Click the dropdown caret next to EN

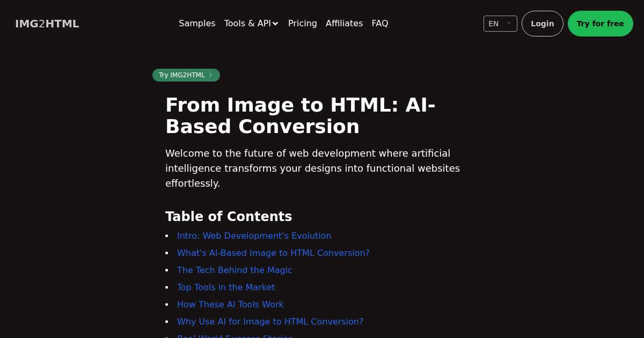(x=509, y=23)
